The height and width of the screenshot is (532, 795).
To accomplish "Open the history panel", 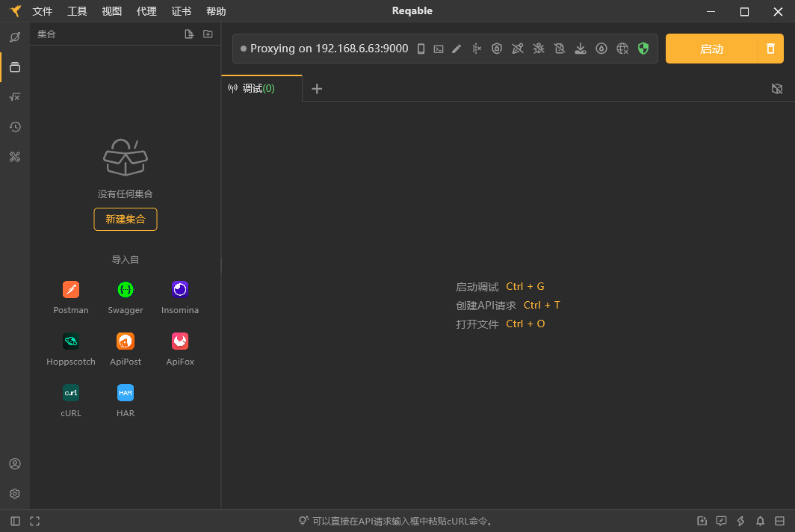I will pos(15,126).
